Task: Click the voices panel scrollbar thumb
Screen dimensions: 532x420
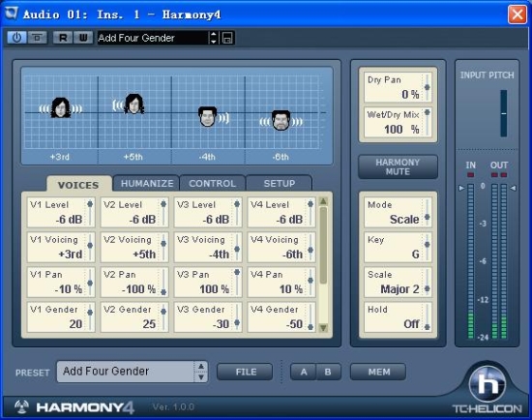Action: pos(323,245)
